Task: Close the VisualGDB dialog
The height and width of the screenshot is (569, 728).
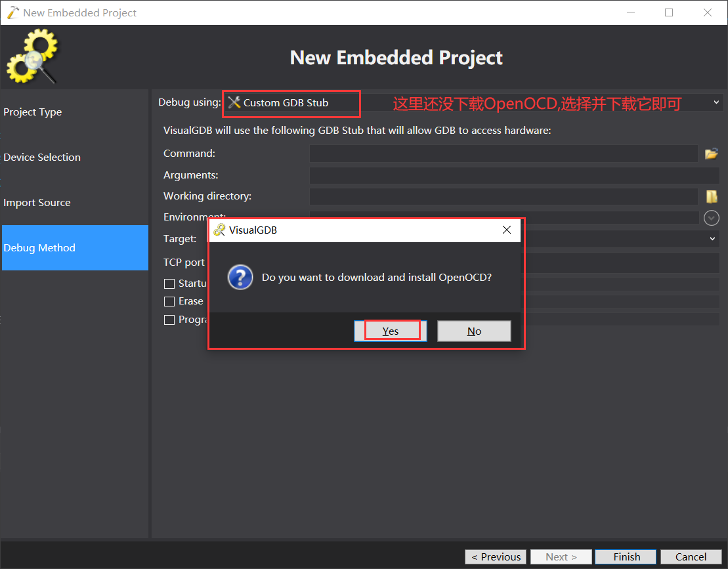Action: coord(507,230)
